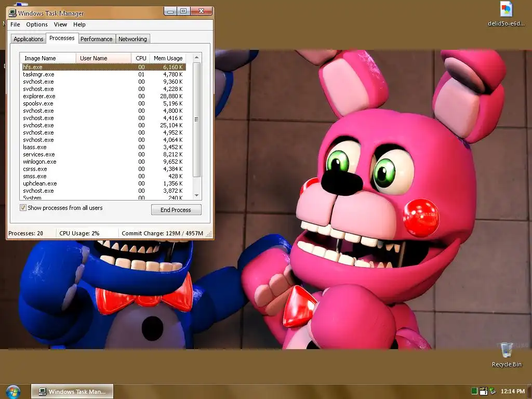Image resolution: width=532 pixels, height=399 pixels.
Task: Switch to the Applications tab
Action: coord(29,39)
